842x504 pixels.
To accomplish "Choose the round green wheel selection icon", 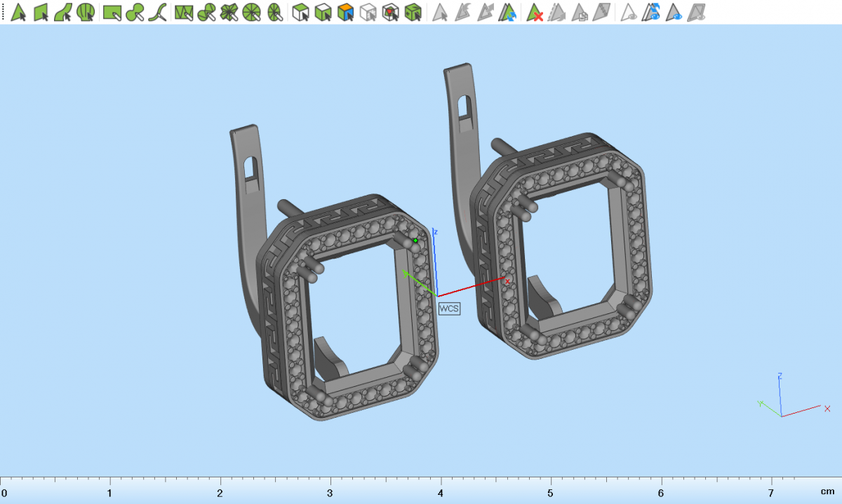I will [x=252, y=12].
